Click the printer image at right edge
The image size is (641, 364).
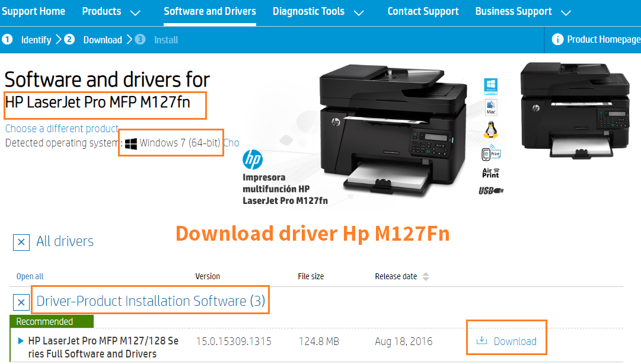click(575, 110)
